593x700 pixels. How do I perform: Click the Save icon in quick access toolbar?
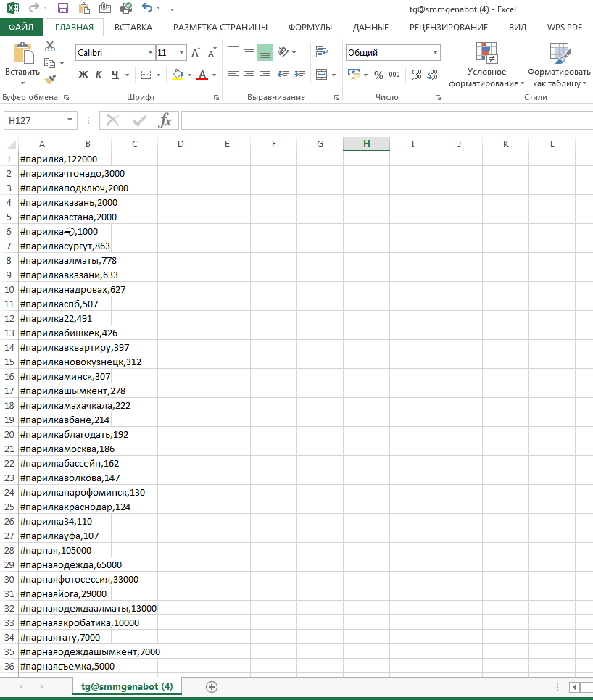(x=63, y=8)
